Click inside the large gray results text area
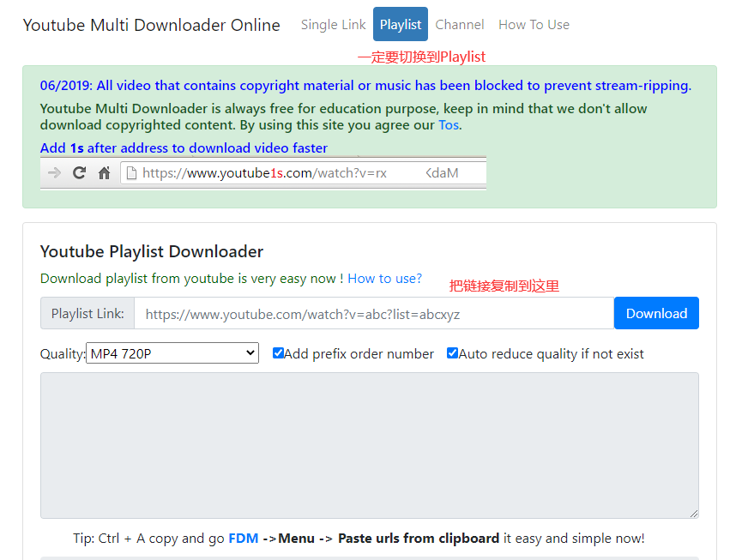The image size is (748, 560). tap(369, 444)
